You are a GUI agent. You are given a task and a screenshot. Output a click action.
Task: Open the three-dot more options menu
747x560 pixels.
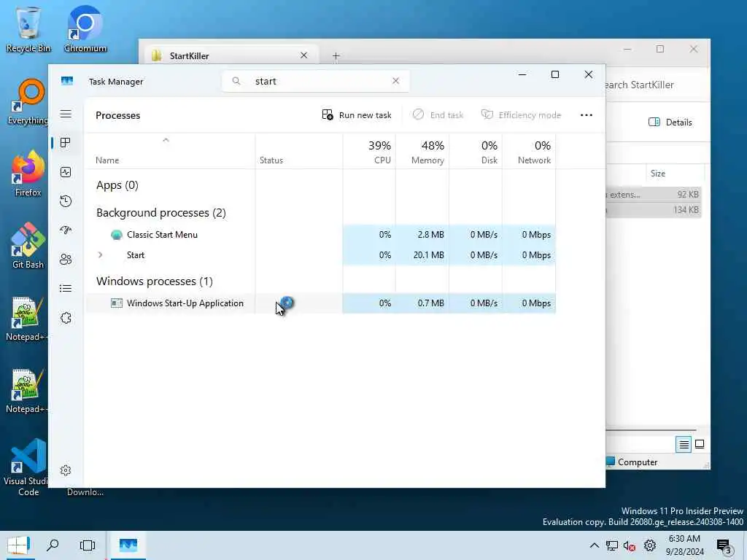point(587,114)
